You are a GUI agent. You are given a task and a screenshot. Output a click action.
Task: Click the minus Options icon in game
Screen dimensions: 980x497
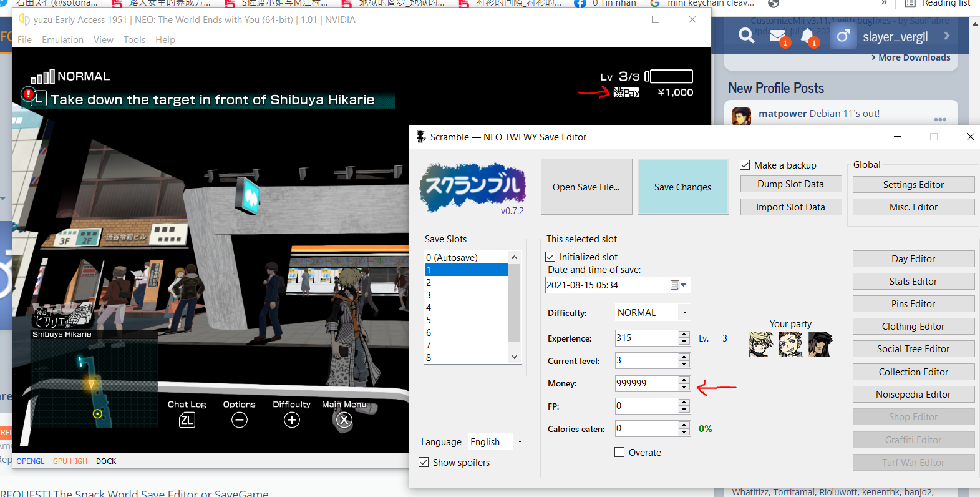(x=240, y=420)
